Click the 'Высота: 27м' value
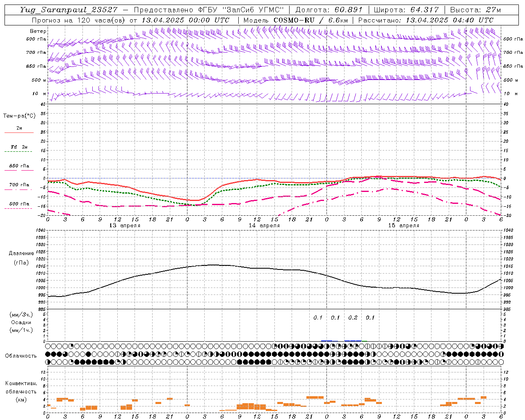The height and width of the screenshot is (420, 525). pyautogui.click(x=475, y=10)
